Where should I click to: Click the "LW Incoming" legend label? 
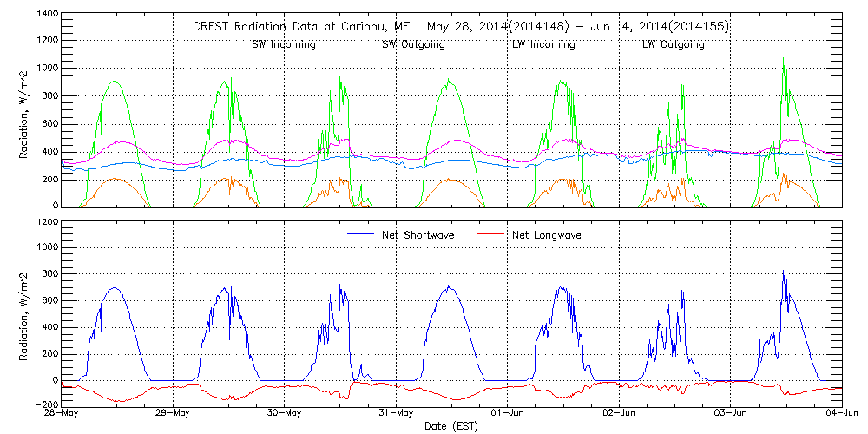click(543, 44)
